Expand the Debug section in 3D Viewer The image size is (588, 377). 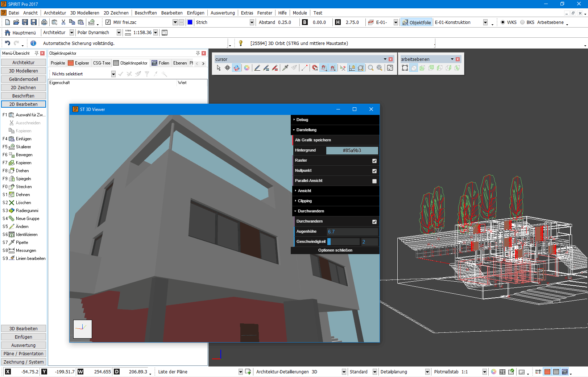click(x=335, y=120)
